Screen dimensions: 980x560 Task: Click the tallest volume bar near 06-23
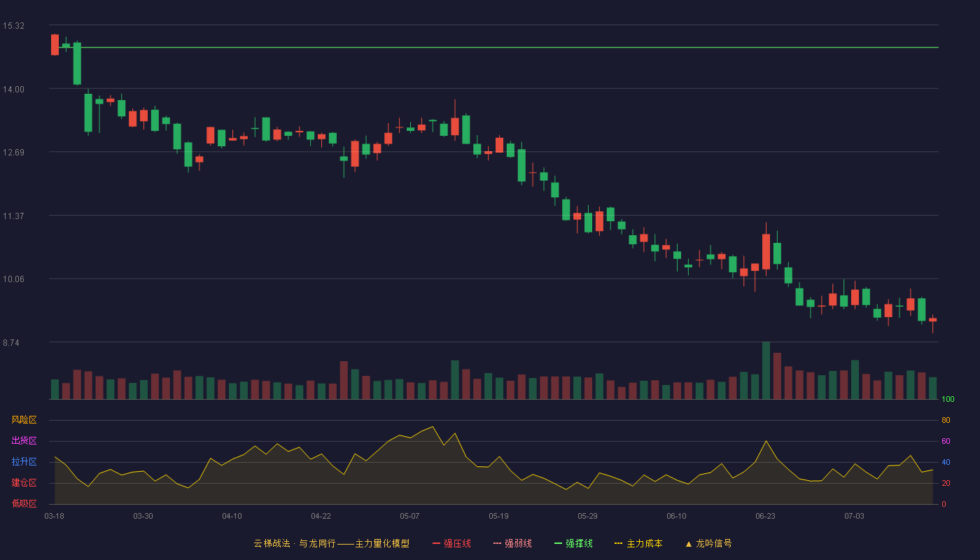point(766,370)
